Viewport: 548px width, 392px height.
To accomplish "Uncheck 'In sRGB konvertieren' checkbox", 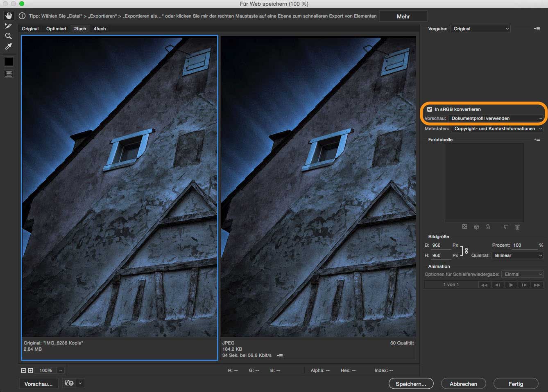I will pos(430,109).
